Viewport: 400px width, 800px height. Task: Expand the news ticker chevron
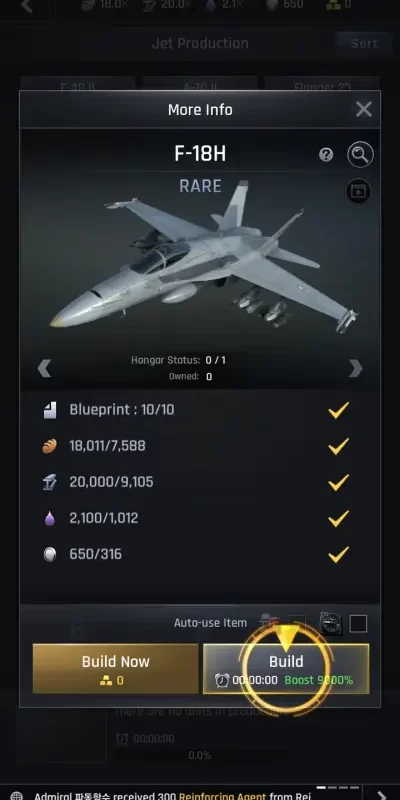point(381,795)
